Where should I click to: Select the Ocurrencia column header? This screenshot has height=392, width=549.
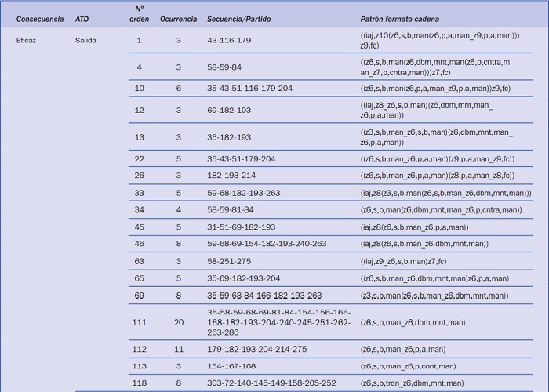point(178,18)
